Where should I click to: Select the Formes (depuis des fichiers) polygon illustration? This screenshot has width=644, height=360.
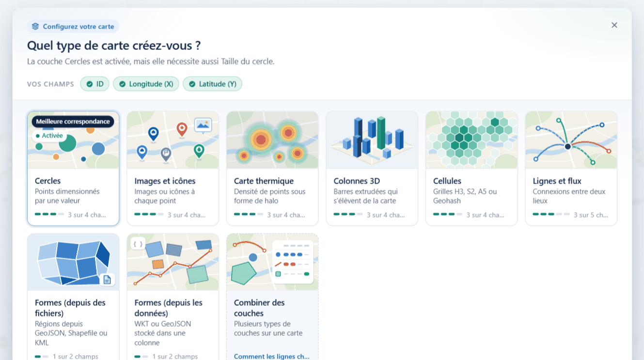coord(73,262)
